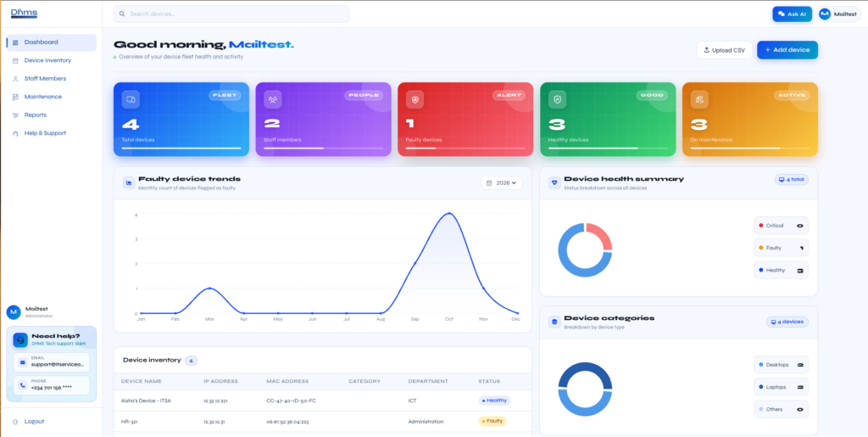
Task: Click the Logout icon at sidebar bottom
Action: (x=15, y=422)
